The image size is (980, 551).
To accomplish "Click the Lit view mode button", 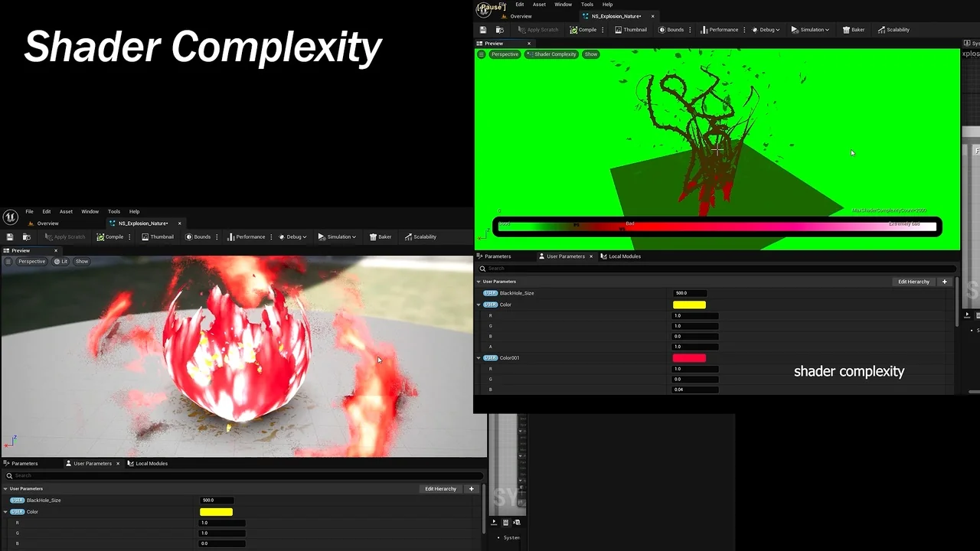I will 61,262.
